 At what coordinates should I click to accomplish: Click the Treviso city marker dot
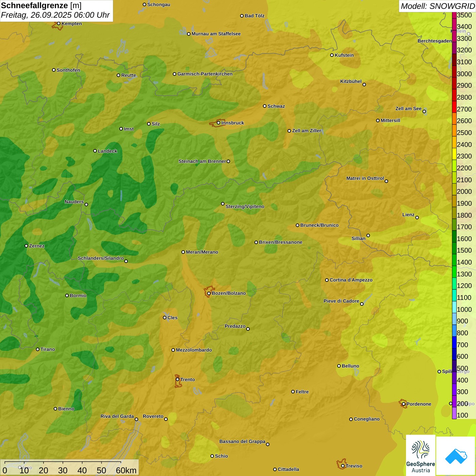(x=343, y=466)
